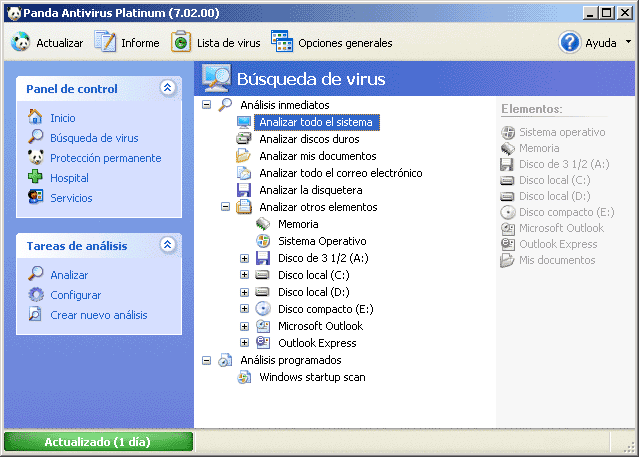This screenshot has width=639, height=457.
Task: Select Sistema Operativo in the tree
Action: (322, 241)
